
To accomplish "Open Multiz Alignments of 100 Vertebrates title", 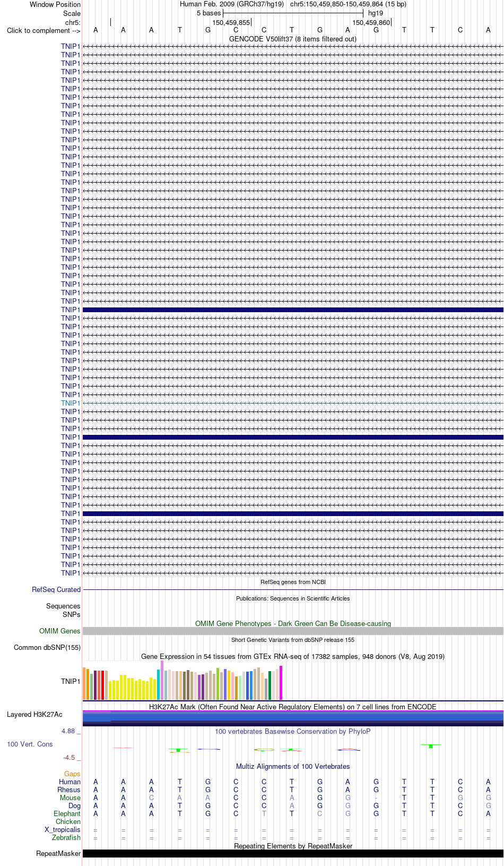I will click(x=293, y=766).
